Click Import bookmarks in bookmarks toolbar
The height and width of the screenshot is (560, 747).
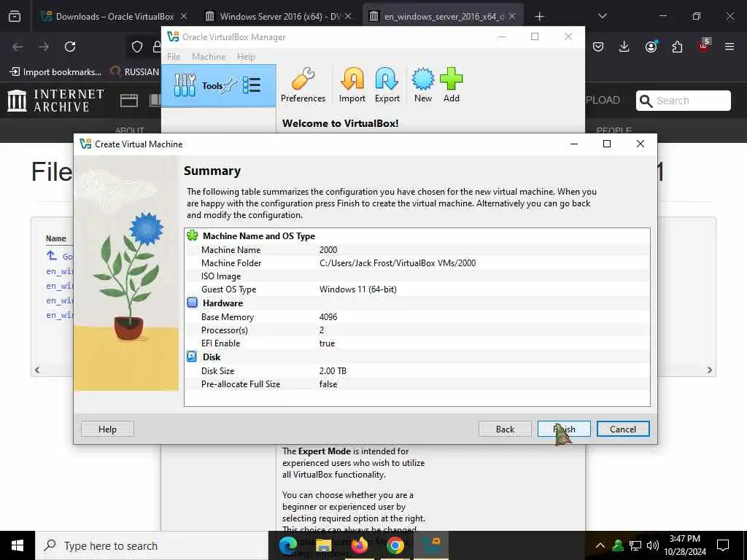[x=55, y=72]
